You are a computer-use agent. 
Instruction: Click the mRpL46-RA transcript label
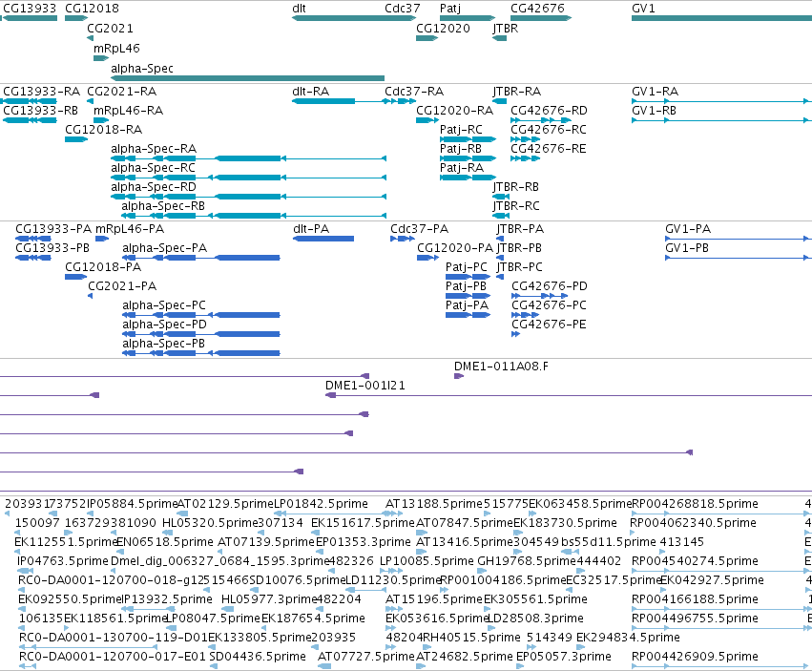128,111
